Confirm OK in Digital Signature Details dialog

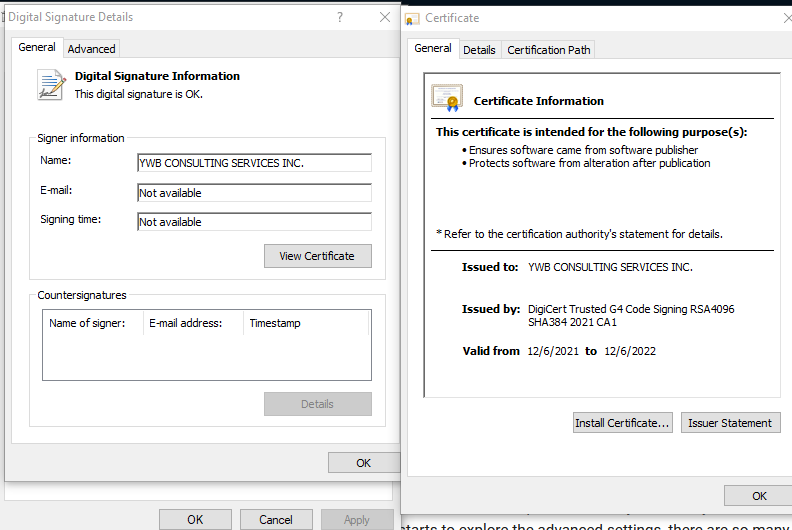(363, 462)
